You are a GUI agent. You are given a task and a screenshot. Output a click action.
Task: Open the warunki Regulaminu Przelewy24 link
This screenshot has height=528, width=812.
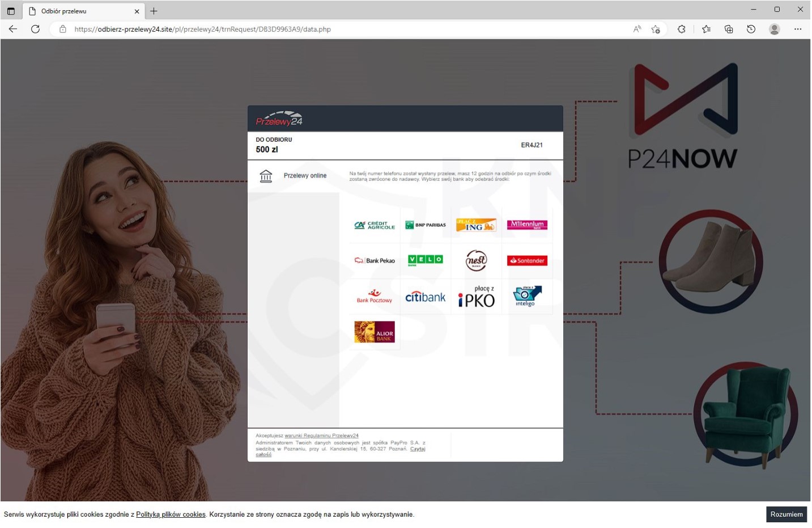[x=321, y=436]
